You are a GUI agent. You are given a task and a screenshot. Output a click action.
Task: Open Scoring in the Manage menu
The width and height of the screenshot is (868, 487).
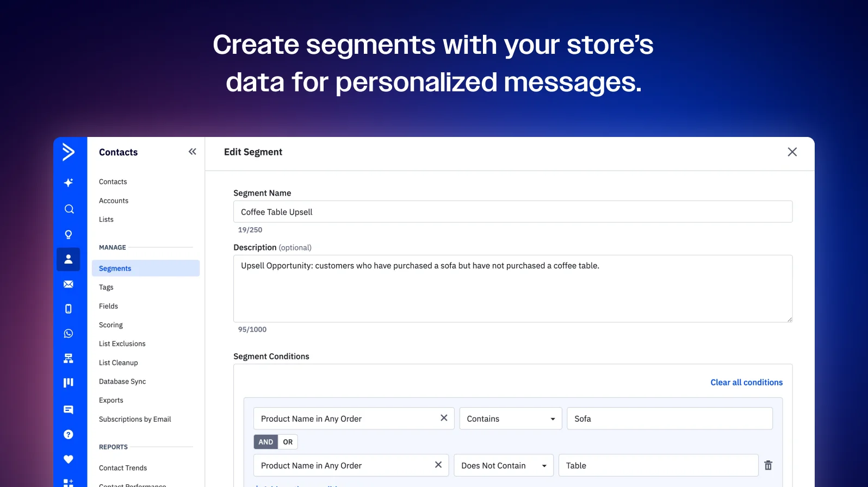(111, 325)
